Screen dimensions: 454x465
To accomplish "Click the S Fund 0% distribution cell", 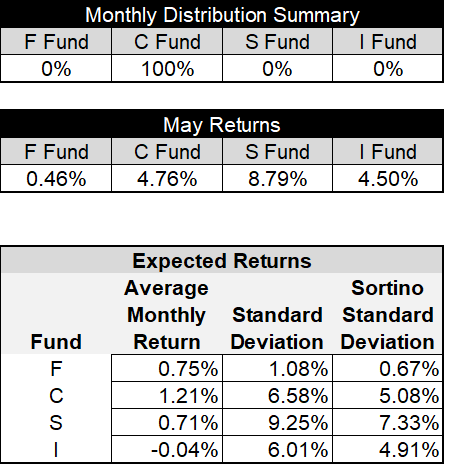I will 277,68.
